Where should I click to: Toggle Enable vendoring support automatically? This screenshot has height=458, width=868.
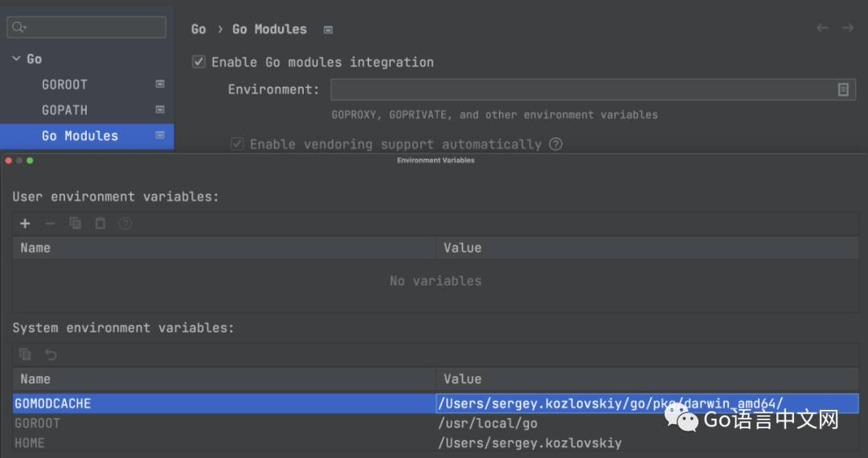[237, 144]
